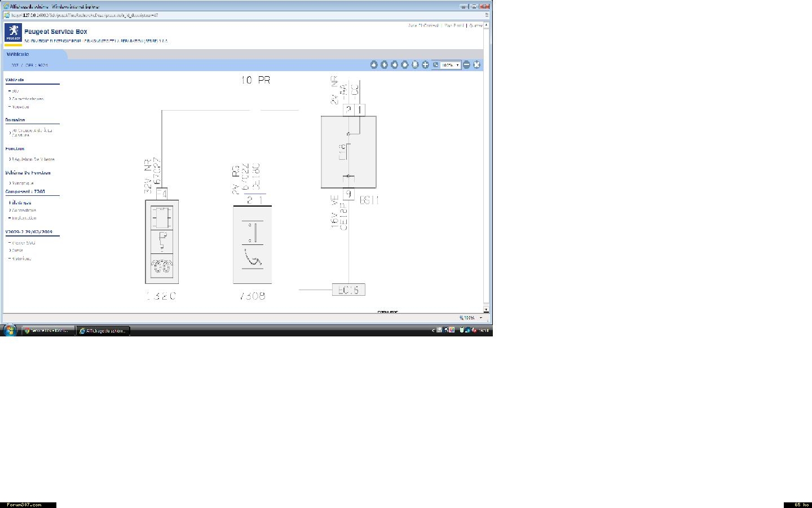Select Électrique in the Composant section
Screen dimensions: 812x508
21,203
